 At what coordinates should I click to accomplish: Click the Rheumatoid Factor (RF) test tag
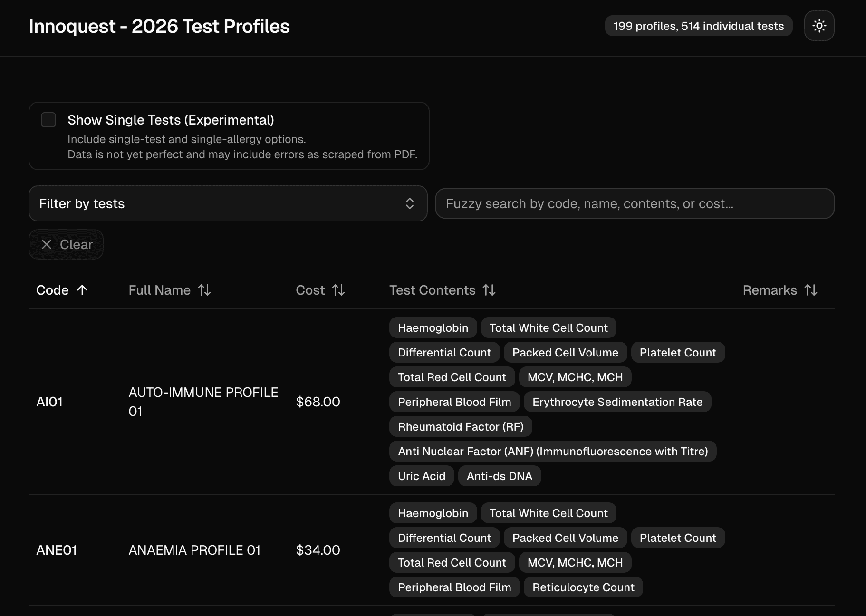coord(461,427)
